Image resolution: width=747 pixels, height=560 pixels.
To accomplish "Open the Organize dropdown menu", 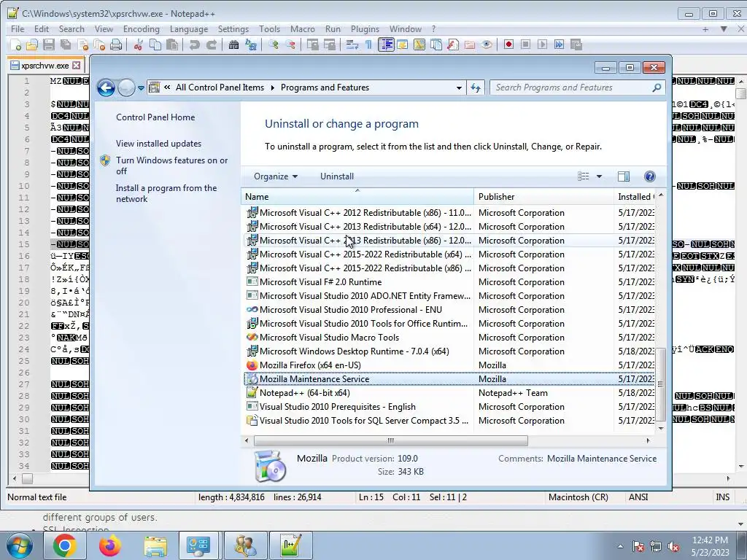I will pyautogui.click(x=275, y=176).
